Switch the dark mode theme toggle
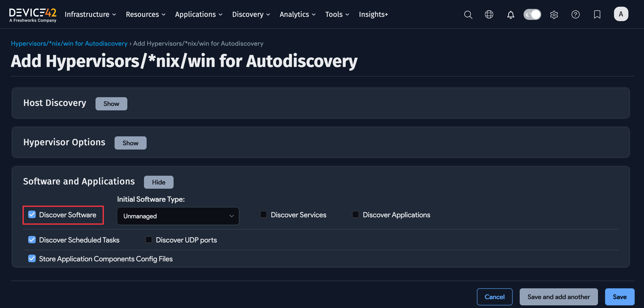This screenshot has width=644, height=308. click(x=532, y=14)
